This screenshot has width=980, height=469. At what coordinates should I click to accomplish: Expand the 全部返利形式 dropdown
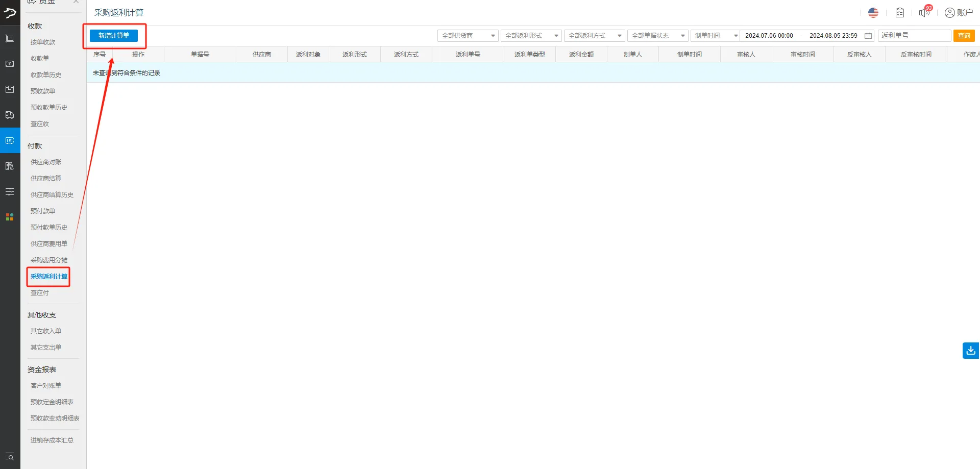click(x=531, y=36)
